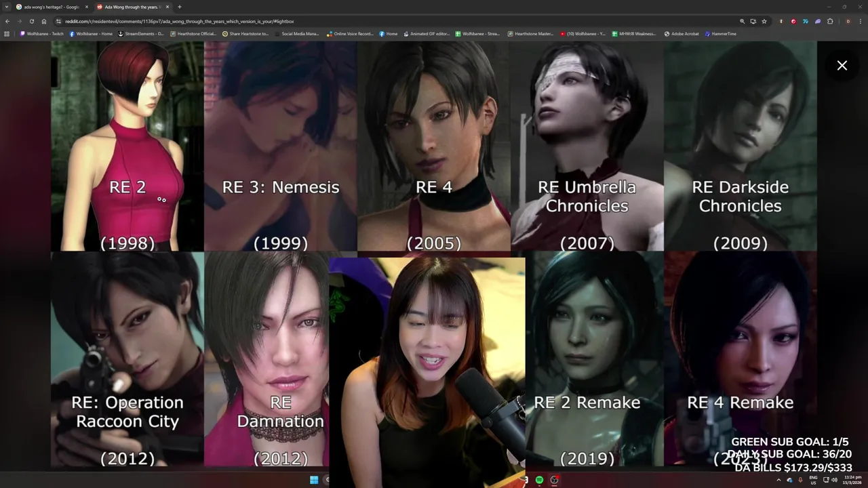The height and width of the screenshot is (488, 868).
Task: Go forward to the next page
Action: pyautogui.click(x=20, y=21)
